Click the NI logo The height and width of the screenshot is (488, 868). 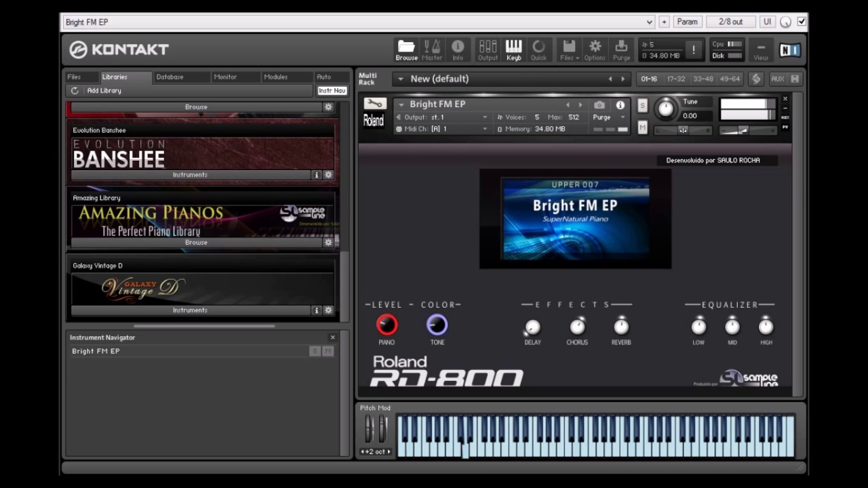(789, 49)
